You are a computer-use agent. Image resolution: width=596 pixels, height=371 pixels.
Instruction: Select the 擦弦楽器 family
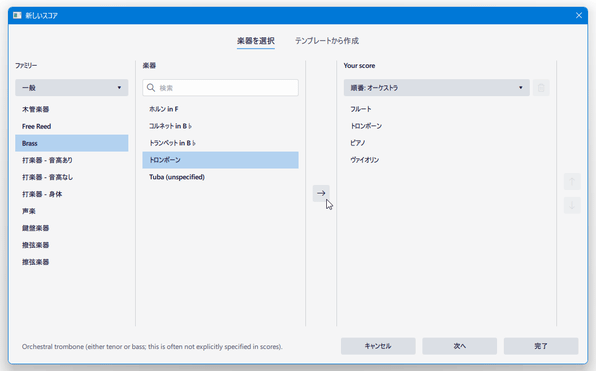coord(72,262)
